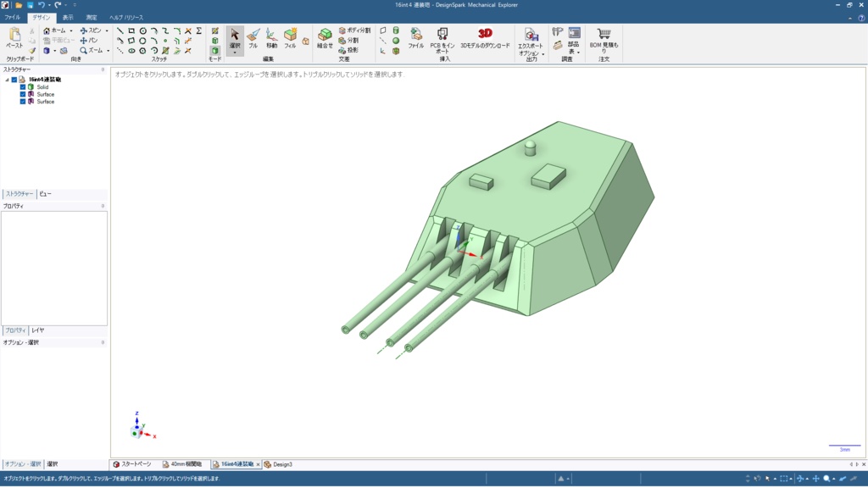The image size is (868, 488).
Task: Select Solid item in structure tree
Action: click(42, 87)
